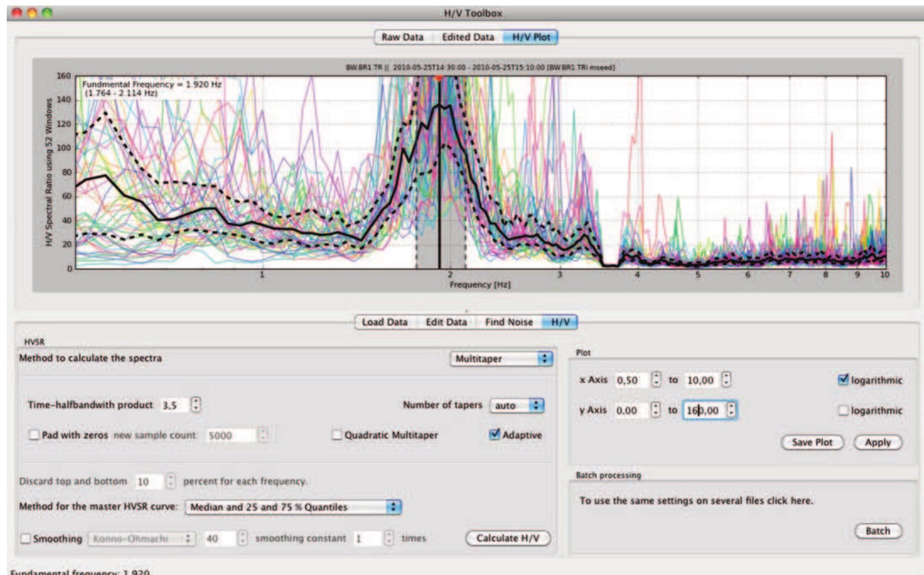Click the batch processing instruction text
Image resolution: width=924 pixels, height=575 pixels.
point(696,500)
